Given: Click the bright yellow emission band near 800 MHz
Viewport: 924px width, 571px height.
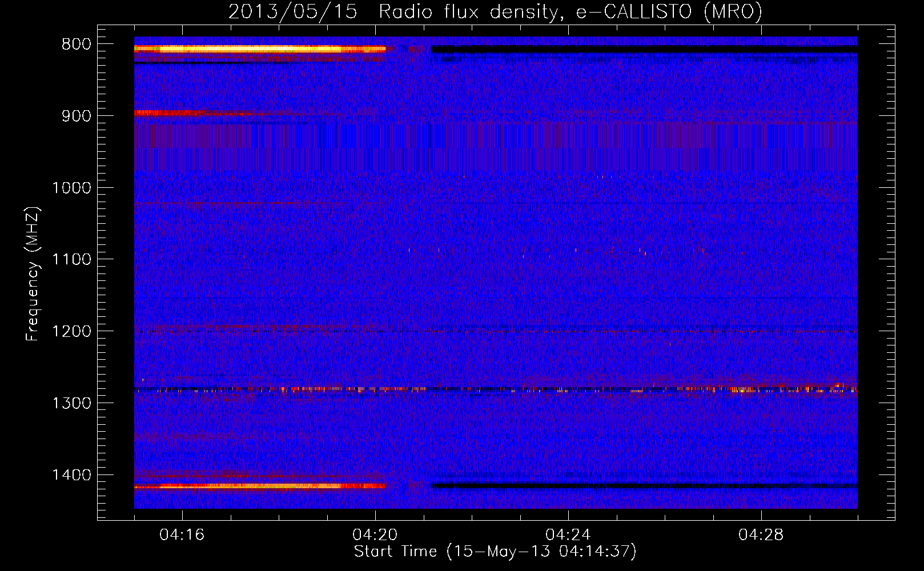Looking at the screenshot, I should point(260,50).
